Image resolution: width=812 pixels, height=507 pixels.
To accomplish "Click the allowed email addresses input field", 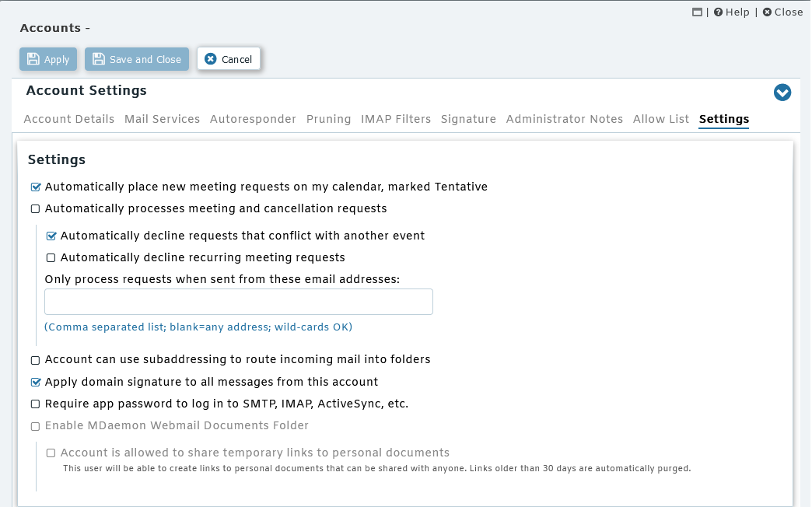I will coord(238,302).
